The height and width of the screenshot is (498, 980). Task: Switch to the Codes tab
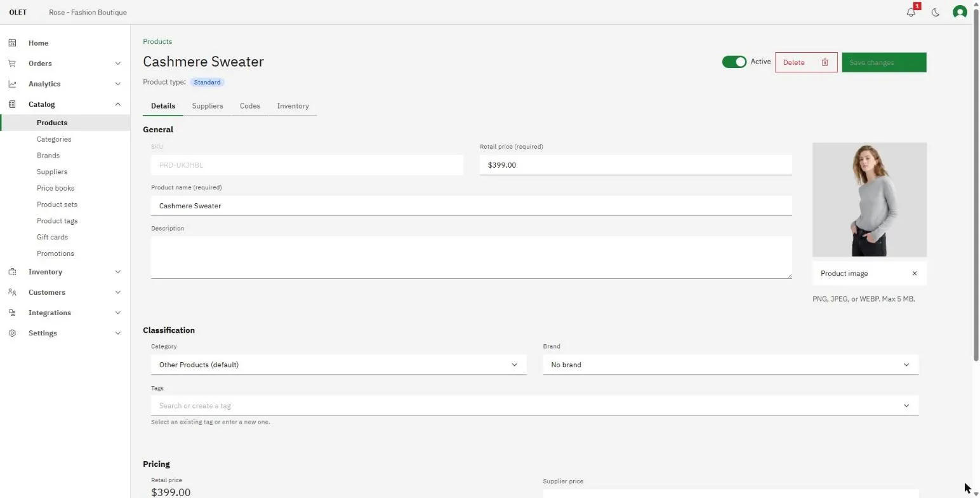[250, 106]
